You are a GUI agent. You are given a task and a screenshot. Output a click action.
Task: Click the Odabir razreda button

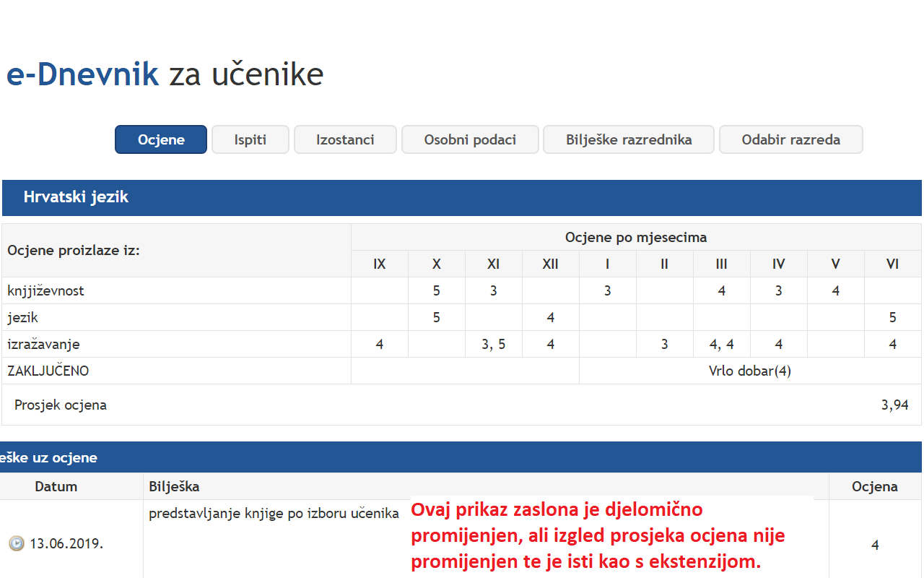(x=790, y=139)
